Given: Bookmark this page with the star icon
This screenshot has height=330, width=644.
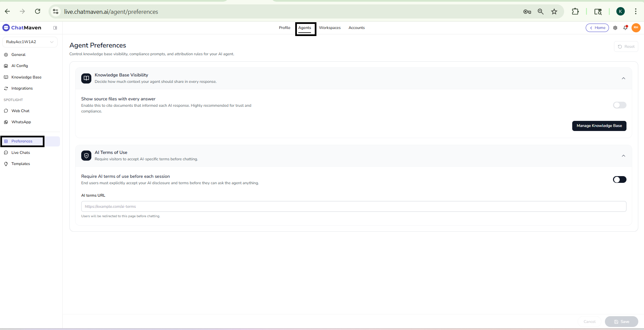Looking at the screenshot, I should (x=554, y=12).
